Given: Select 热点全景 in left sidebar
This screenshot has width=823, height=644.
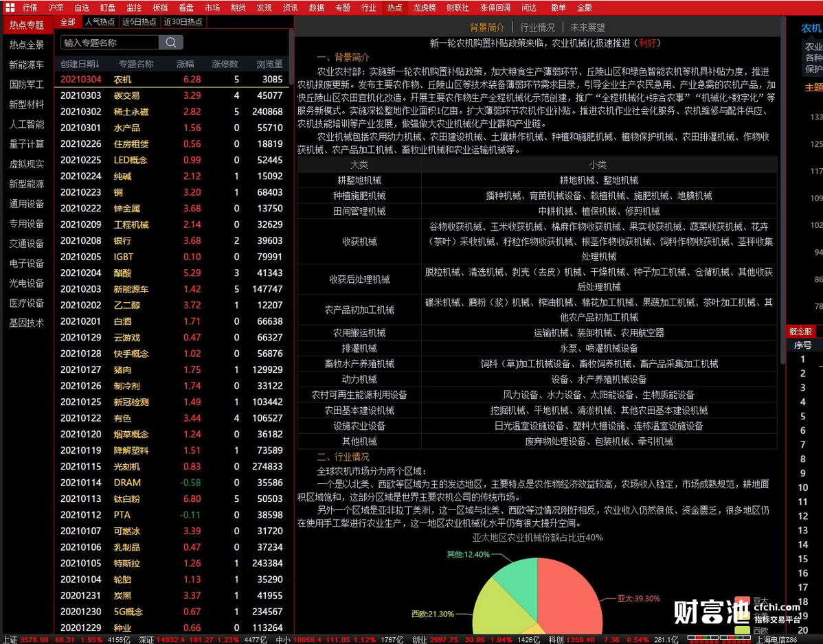Looking at the screenshot, I should click(27, 45).
